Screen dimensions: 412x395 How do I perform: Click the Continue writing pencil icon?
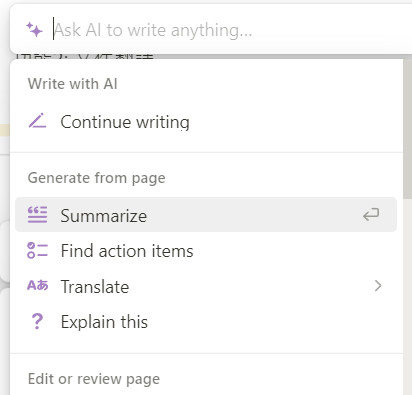point(37,121)
